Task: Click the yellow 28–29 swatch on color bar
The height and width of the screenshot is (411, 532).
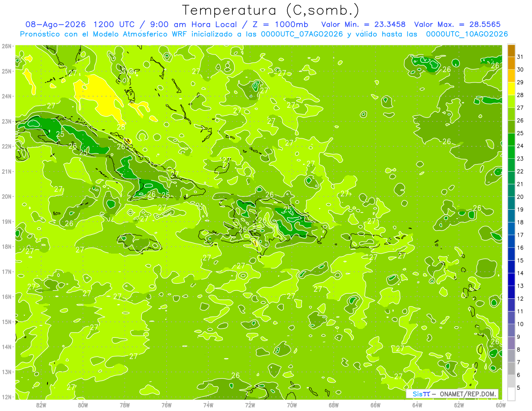Action: pyautogui.click(x=511, y=88)
